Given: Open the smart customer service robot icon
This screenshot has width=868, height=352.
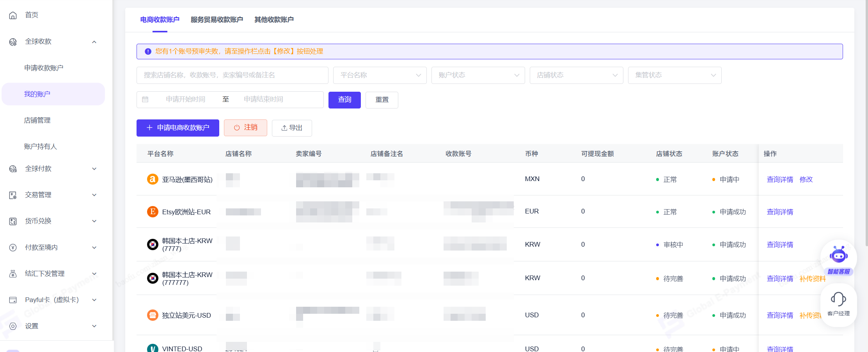Looking at the screenshot, I should pyautogui.click(x=838, y=256).
